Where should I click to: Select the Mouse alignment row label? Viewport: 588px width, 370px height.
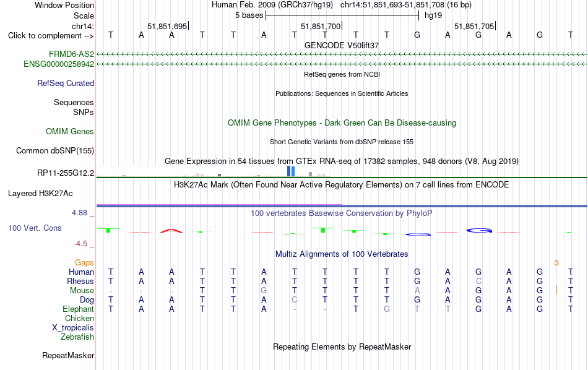click(82, 291)
